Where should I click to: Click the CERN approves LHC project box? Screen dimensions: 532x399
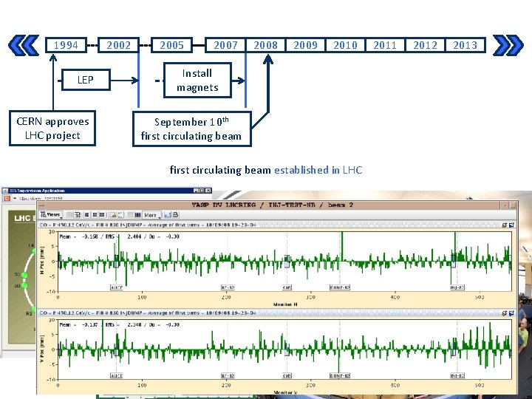[52, 129]
